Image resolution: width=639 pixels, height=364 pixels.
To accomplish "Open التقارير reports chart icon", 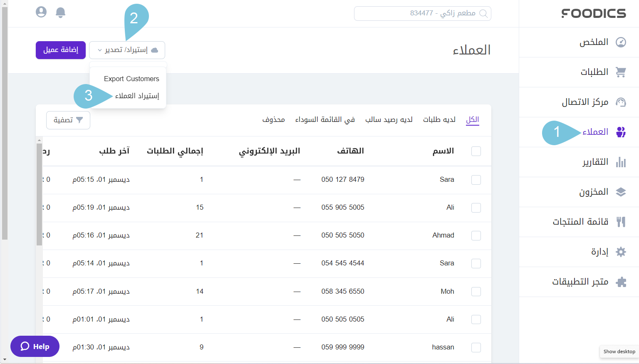I will pyautogui.click(x=621, y=162).
